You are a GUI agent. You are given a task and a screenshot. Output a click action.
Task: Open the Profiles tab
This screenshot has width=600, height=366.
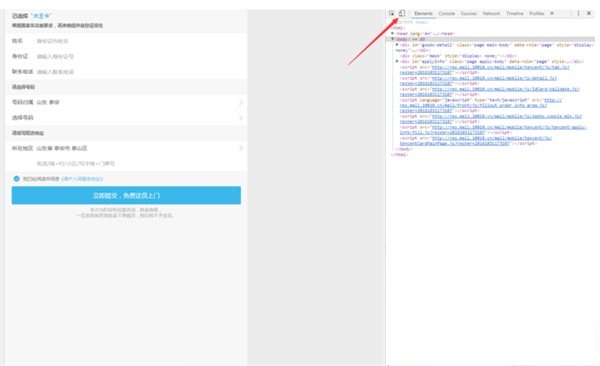click(x=536, y=13)
